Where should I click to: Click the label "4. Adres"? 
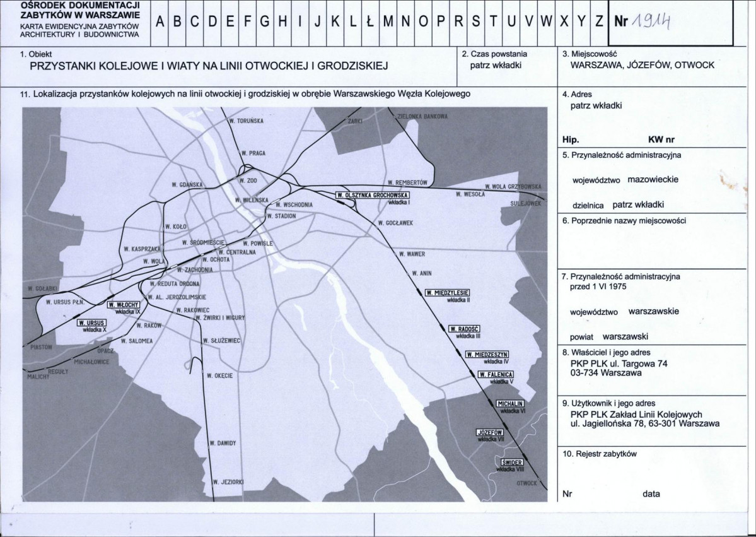577,95
